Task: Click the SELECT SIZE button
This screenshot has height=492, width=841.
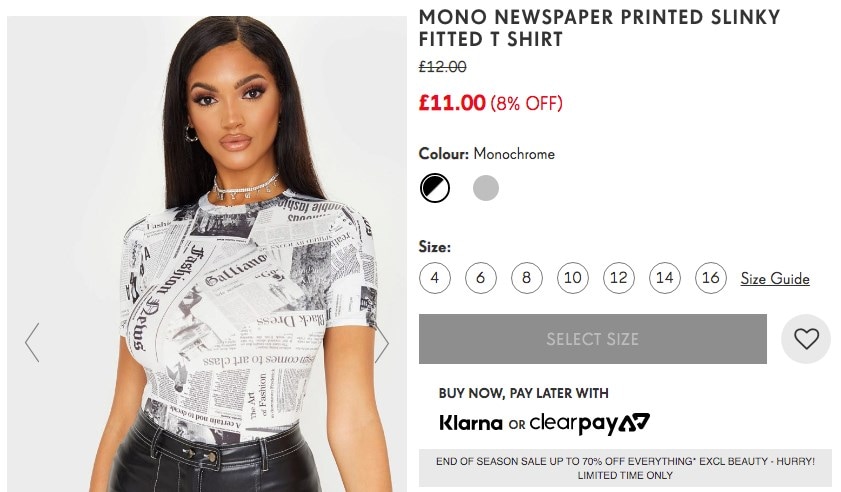Action: tap(593, 339)
